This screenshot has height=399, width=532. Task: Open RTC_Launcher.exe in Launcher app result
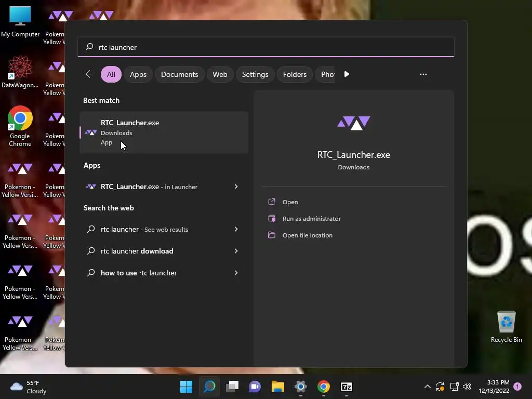pos(164,187)
